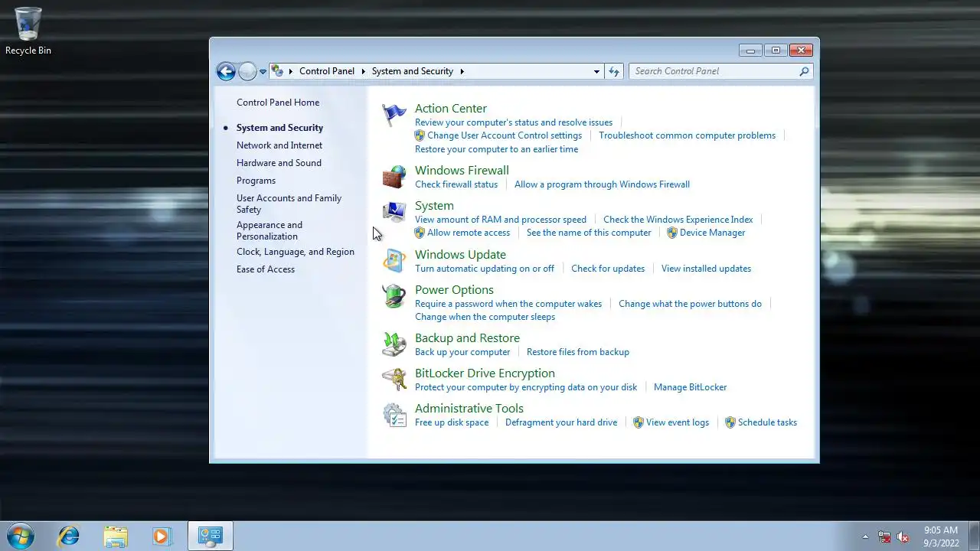
Task: Click Change what the power buttons do
Action: pos(690,304)
